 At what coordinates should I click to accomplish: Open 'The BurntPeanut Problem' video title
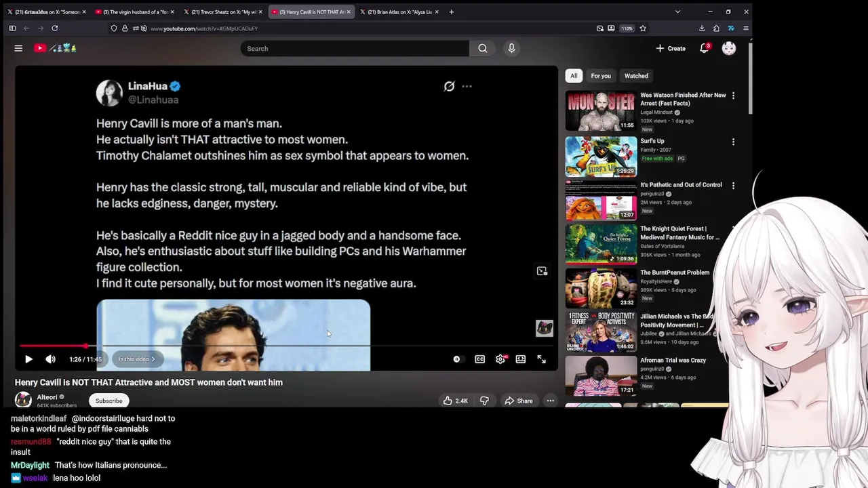click(675, 272)
